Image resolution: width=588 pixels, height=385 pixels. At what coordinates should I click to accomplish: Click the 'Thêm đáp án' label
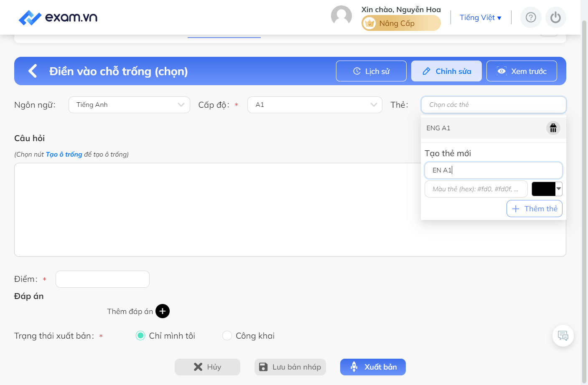click(130, 312)
